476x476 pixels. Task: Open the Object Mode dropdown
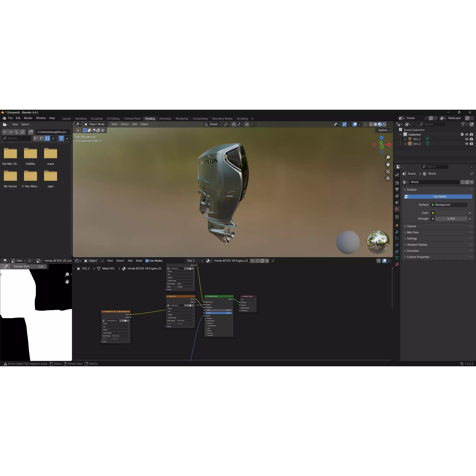[x=96, y=124]
